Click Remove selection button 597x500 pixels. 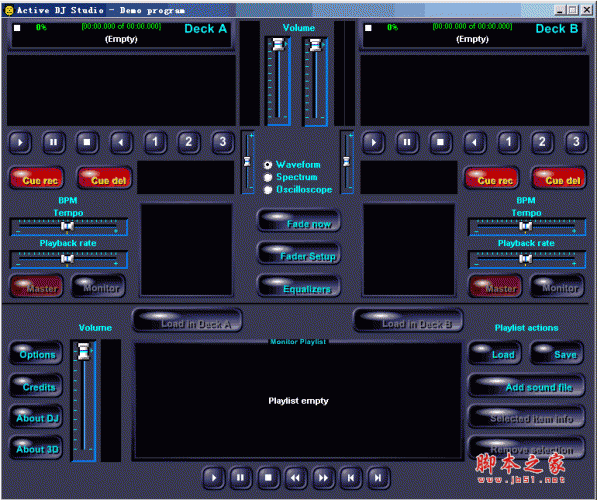click(x=527, y=448)
